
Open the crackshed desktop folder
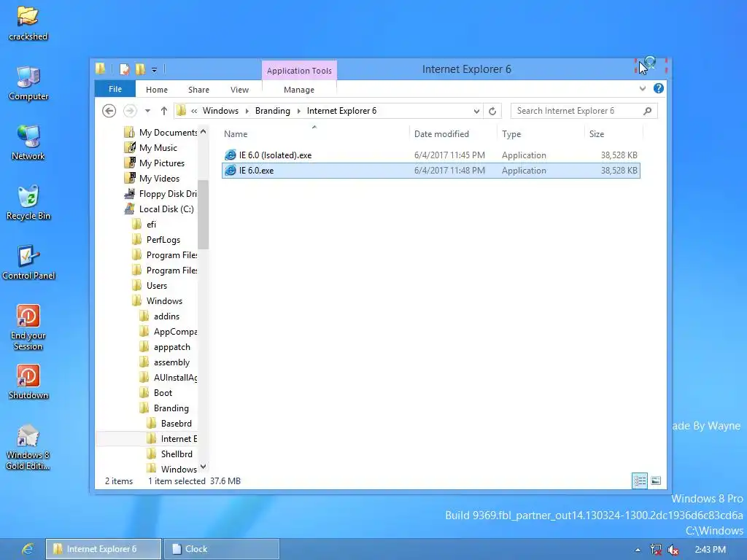[x=28, y=23]
